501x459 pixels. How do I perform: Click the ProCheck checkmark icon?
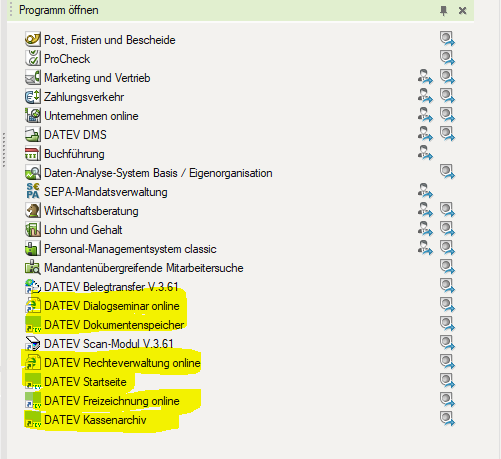click(33, 58)
